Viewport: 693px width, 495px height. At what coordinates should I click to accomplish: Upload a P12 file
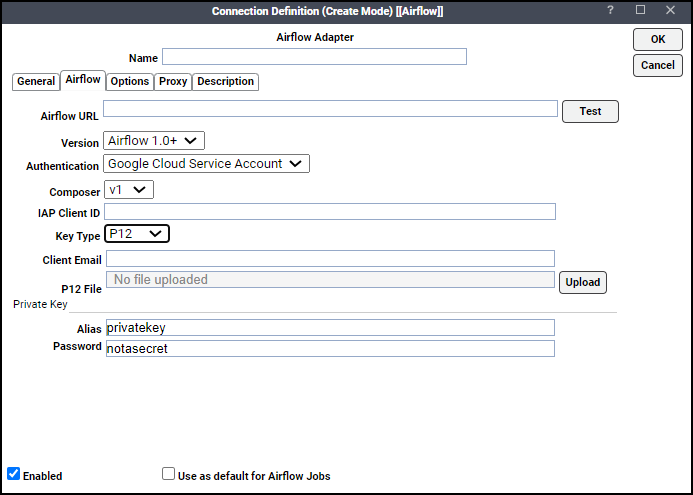[583, 282]
